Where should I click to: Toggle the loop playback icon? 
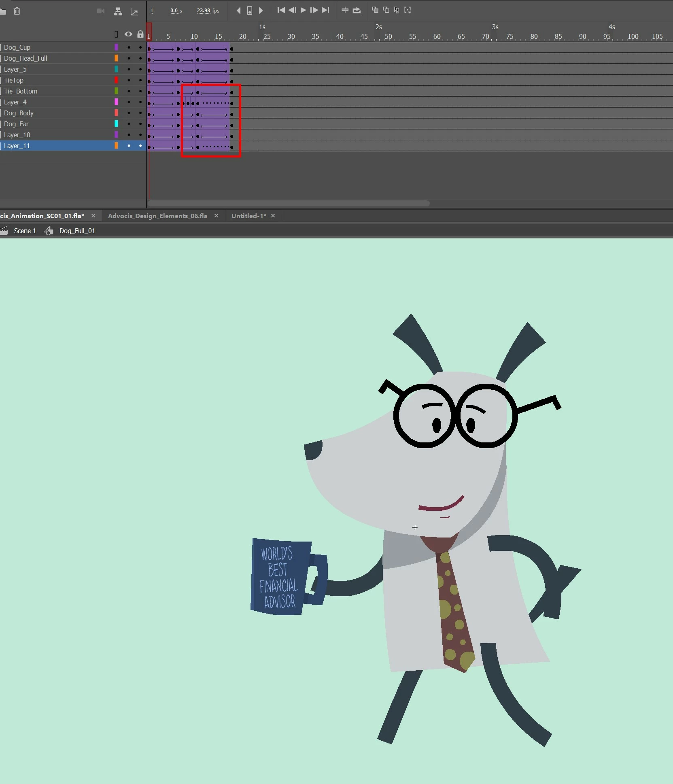[357, 11]
